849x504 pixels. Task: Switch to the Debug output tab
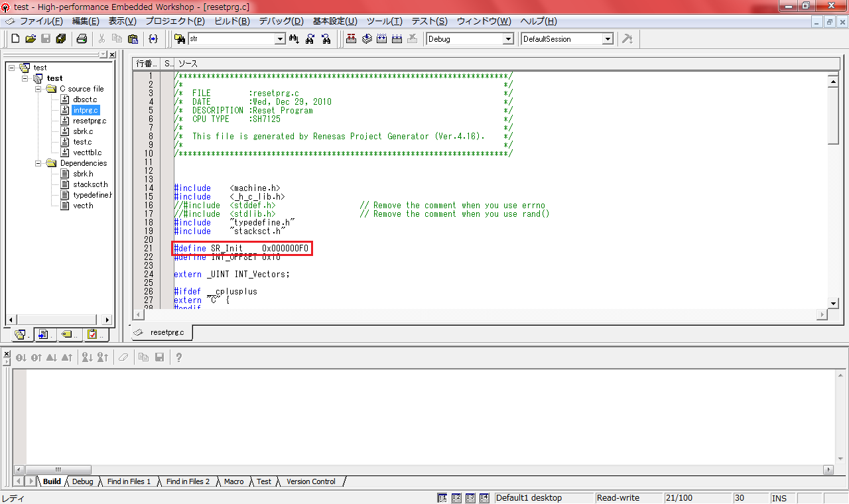tap(83, 481)
